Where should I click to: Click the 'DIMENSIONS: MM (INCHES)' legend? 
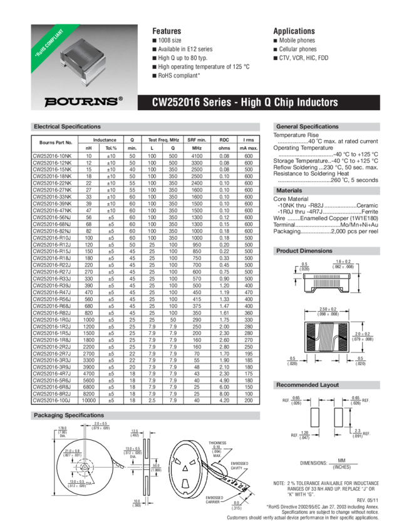pyautogui.click(x=329, y=463)
